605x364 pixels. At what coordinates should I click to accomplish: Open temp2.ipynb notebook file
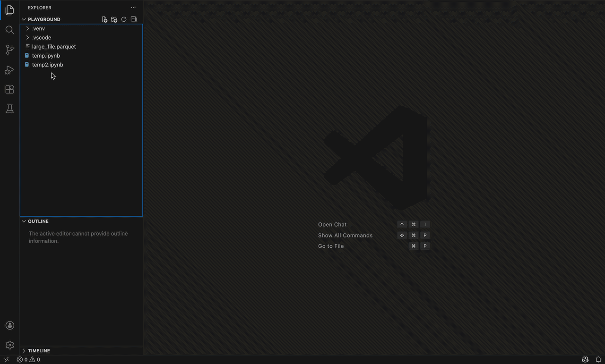point(47,65)
